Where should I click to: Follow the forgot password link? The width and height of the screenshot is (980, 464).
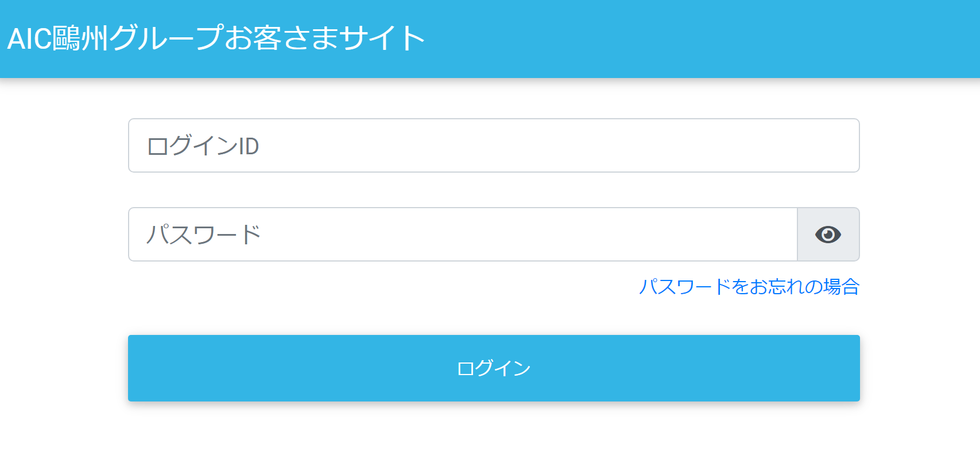tap(749, 286)
